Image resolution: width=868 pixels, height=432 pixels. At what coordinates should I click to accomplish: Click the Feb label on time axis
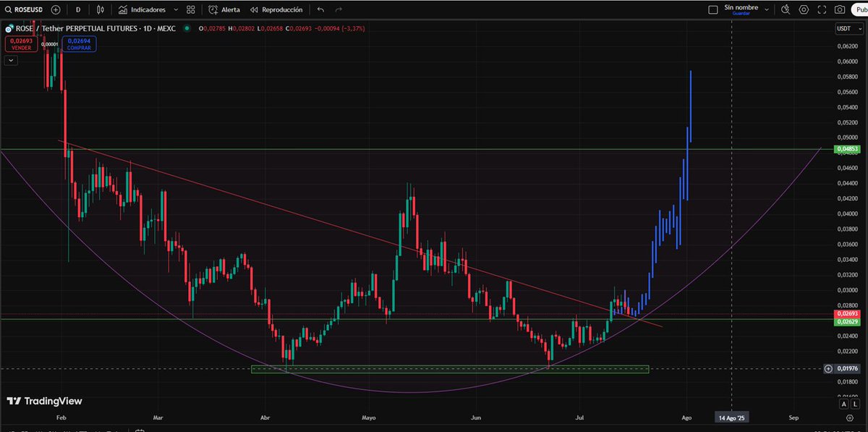(x=61, y=418)
